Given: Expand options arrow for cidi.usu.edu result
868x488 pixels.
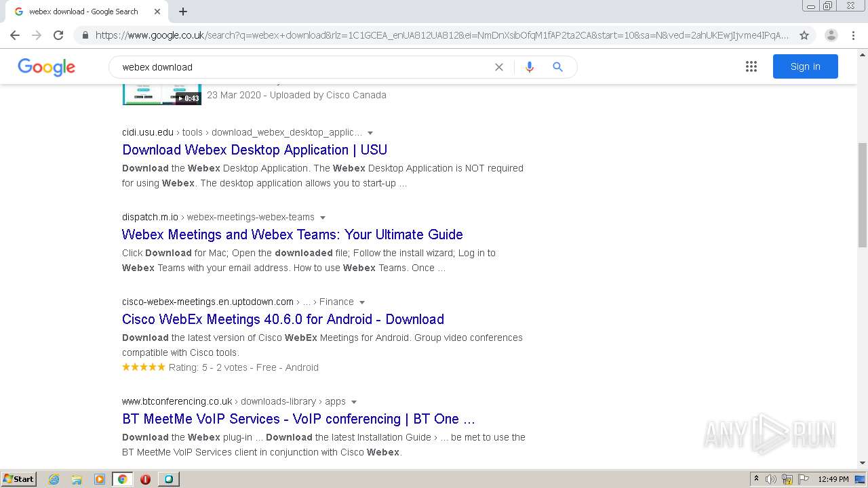Looking at the screenshot, I should click(370, 133).
